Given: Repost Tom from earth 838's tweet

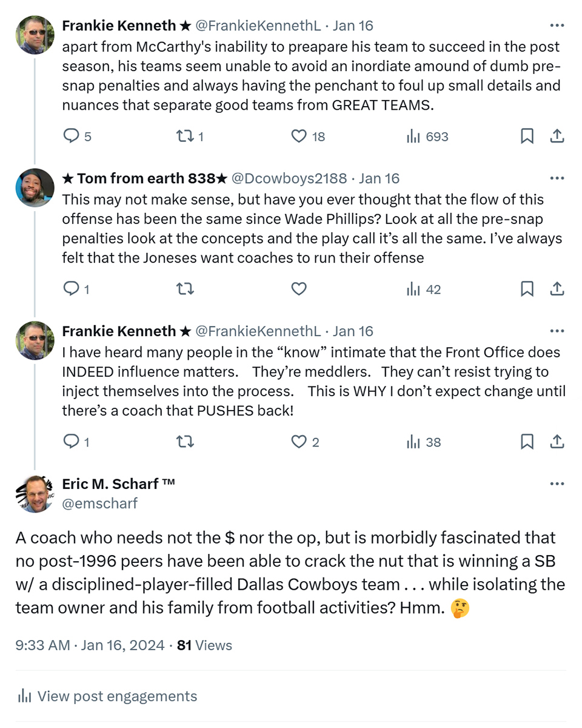Looking at the screenshot, I should [184, 289].
